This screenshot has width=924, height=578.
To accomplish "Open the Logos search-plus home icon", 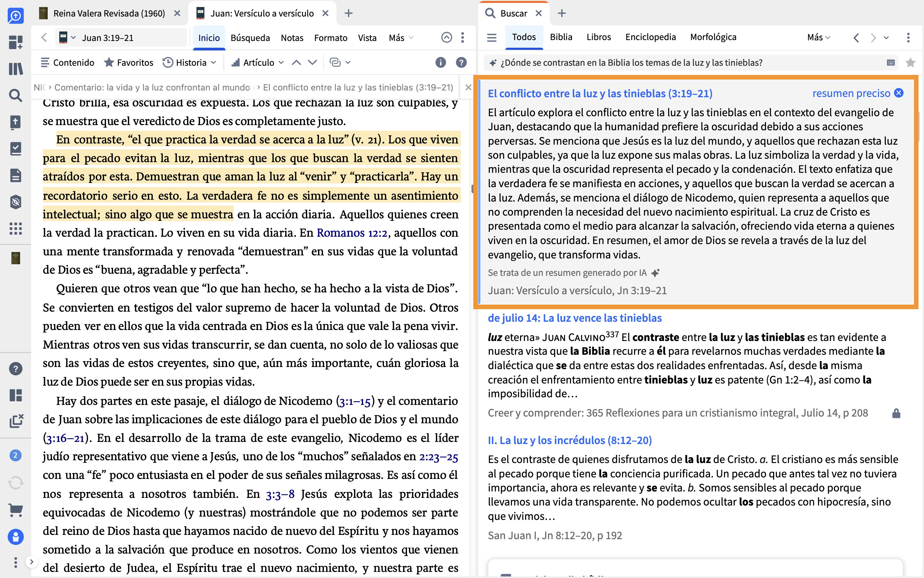I will [x=16, y=16].
